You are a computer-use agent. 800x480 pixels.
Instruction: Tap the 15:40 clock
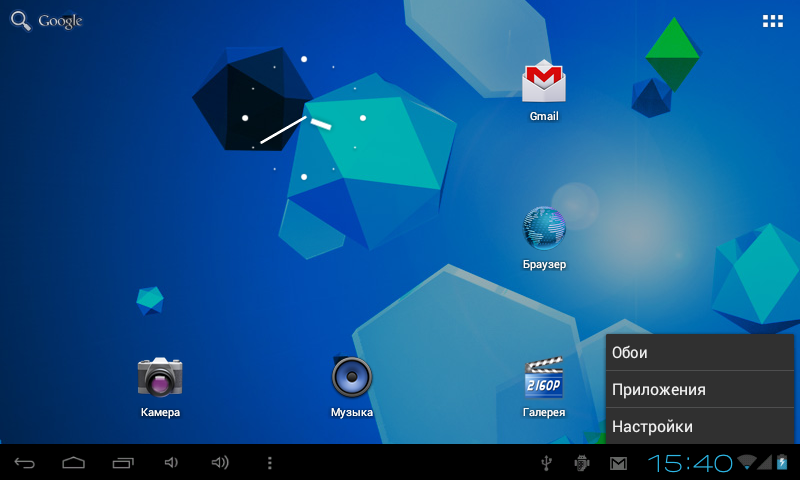coord(690,463)
